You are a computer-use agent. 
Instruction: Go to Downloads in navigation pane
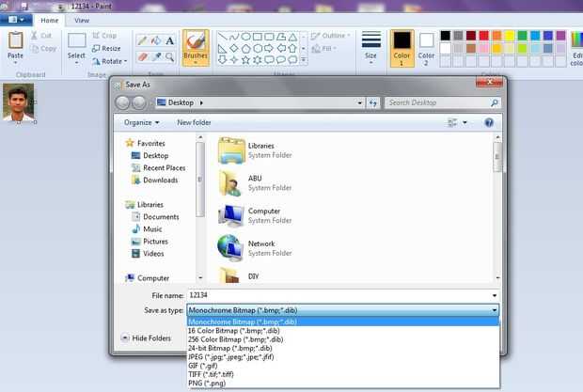coord(154,180)
